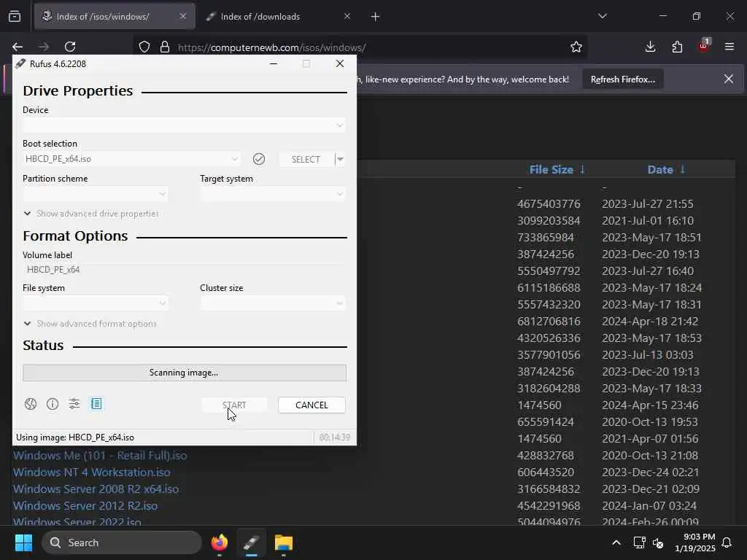Expand Show advanced format options
Screen dimensions: 747x560
tap(90, 324)
